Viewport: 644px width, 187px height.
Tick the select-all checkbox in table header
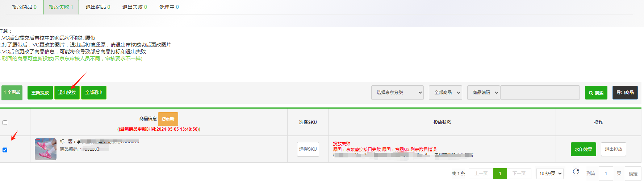5,123
